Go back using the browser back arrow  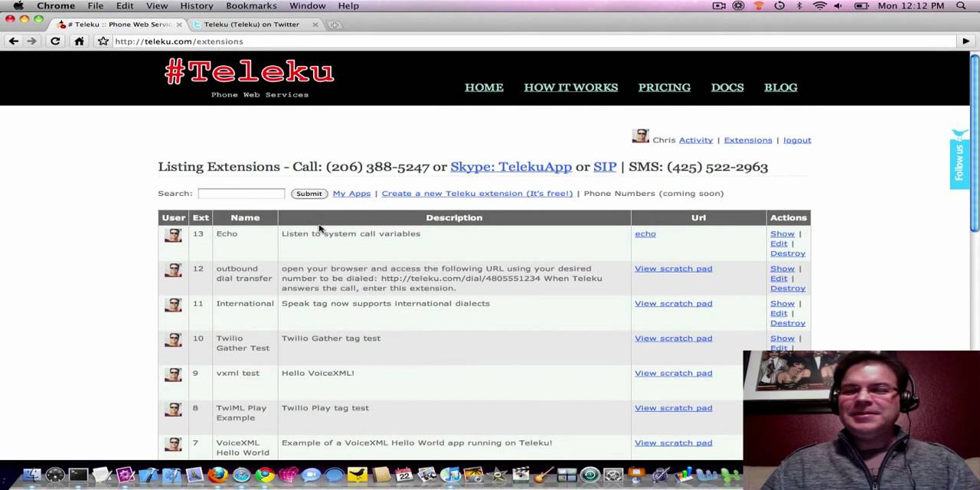pos(14,41)
